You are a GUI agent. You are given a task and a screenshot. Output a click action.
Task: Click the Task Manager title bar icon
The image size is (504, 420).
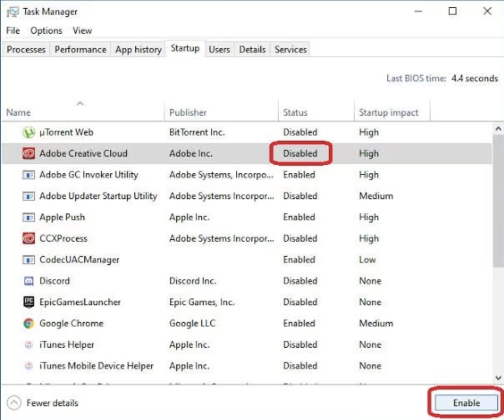[x=13, y=12]
